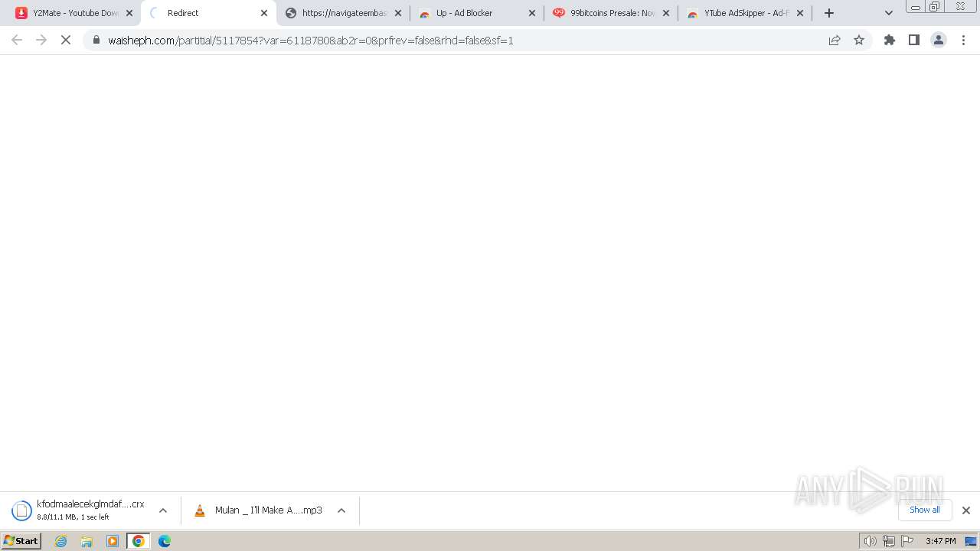The image size is (980, 551).
Task: Launch Microsoft Edge from taskbar
Action: tap(165, 541)
